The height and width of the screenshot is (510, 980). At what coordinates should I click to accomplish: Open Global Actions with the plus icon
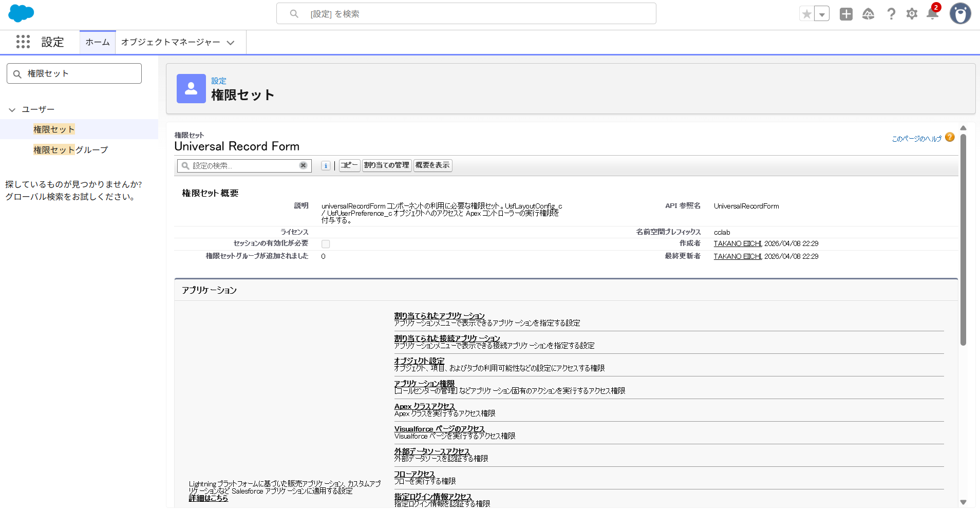pos(846,14)
